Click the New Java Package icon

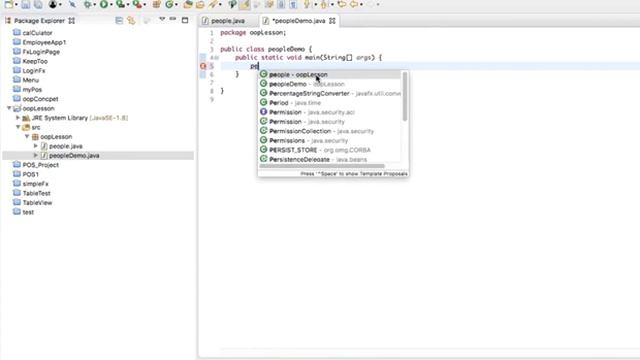click(x=156, y=4)
